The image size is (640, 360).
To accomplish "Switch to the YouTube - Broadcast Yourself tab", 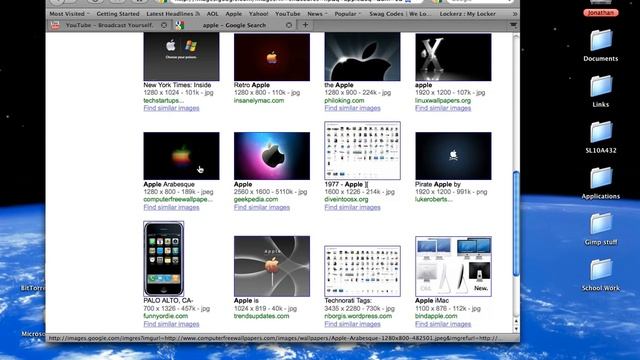I will pos(109,25).
